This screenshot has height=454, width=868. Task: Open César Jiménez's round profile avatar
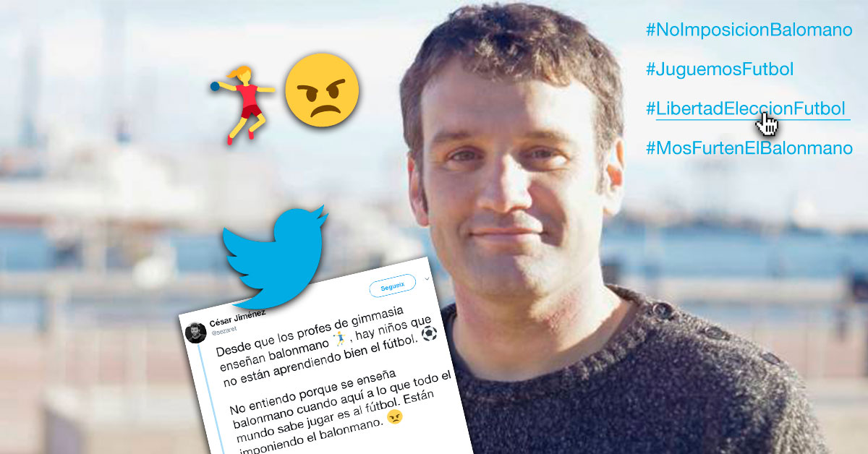coord(194,332)
